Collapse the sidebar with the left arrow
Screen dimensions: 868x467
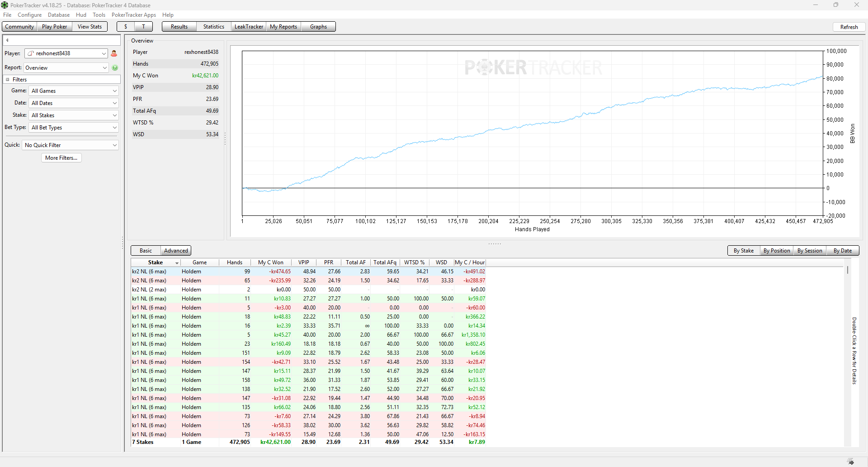point(7,40)
